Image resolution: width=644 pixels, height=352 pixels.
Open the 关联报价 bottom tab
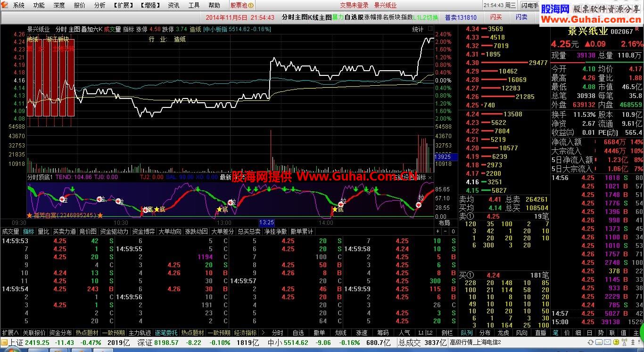point(34,333)
